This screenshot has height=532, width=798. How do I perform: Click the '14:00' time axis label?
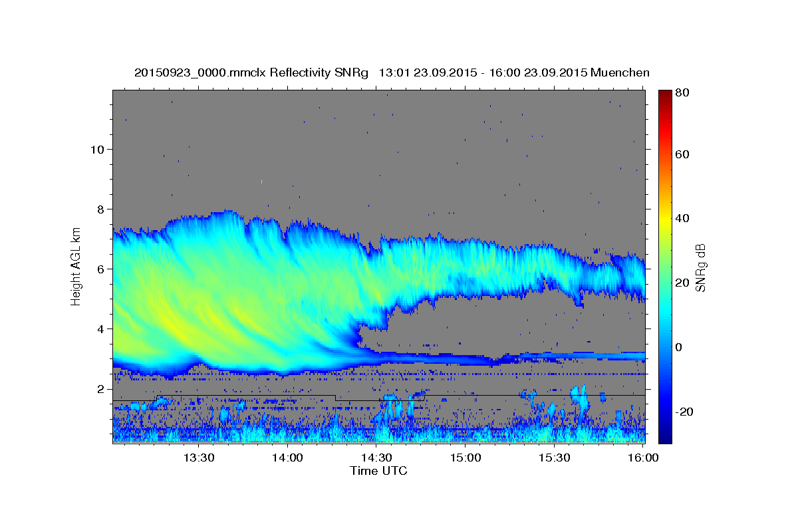[287, 458]
